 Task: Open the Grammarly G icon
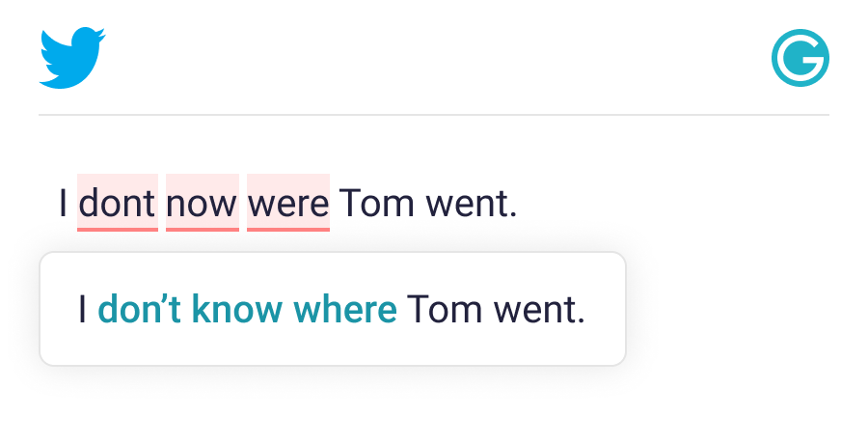800,58
